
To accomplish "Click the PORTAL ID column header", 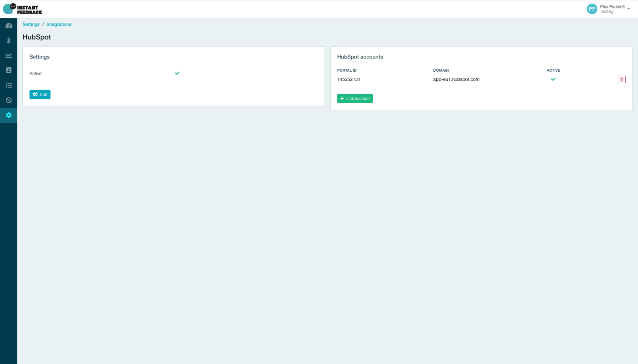I will [347, 70].
